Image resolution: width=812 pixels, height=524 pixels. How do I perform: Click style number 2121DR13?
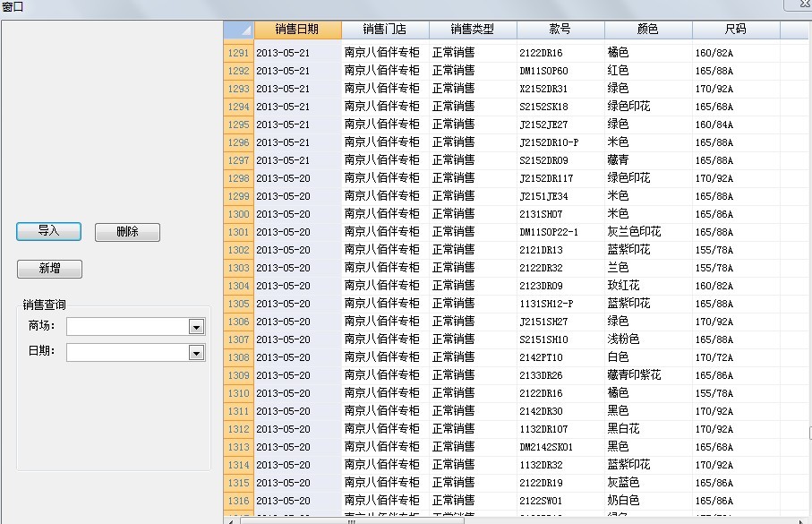pos(541,250)
